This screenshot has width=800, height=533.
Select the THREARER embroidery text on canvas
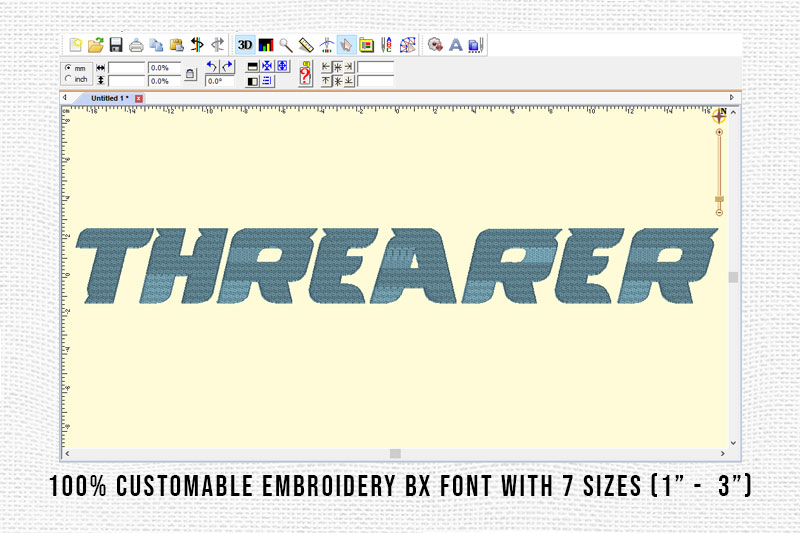pyautogui.click(x=397, y=266)
